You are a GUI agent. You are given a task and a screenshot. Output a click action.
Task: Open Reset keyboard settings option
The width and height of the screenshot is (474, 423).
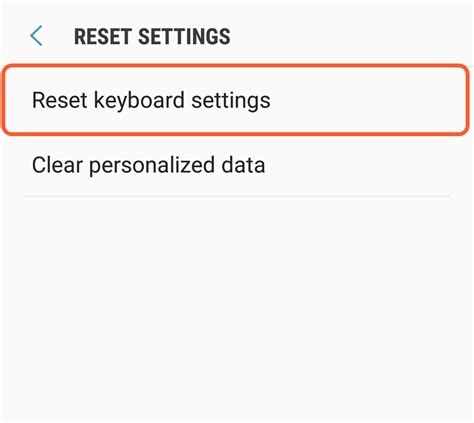[x=236, y=100]
